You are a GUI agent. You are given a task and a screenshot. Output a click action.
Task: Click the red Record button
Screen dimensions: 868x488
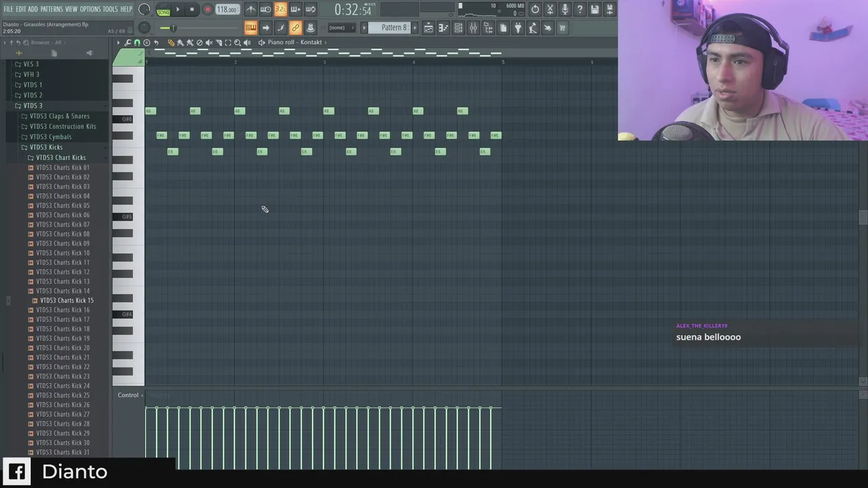click(x=208, y=9)
